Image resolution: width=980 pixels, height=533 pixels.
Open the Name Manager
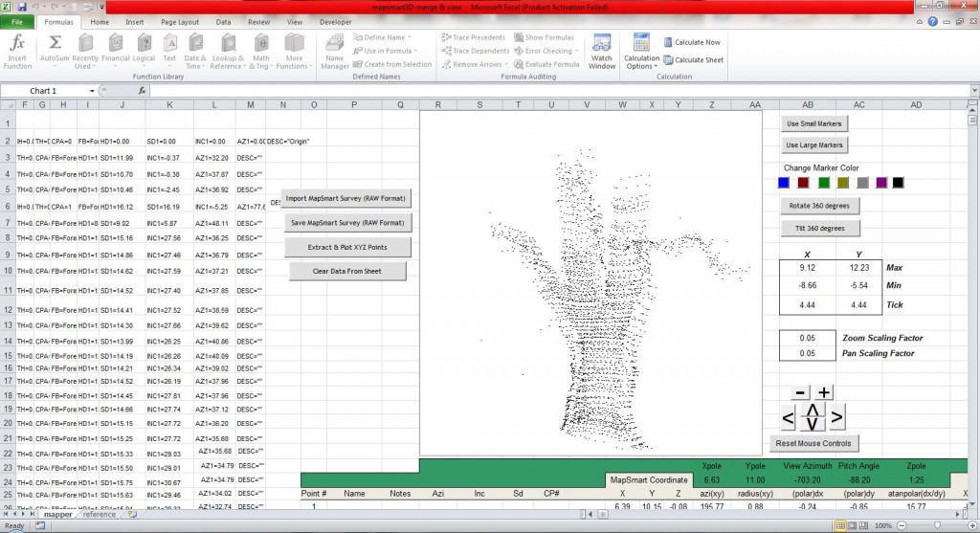[x=335, y=52]
